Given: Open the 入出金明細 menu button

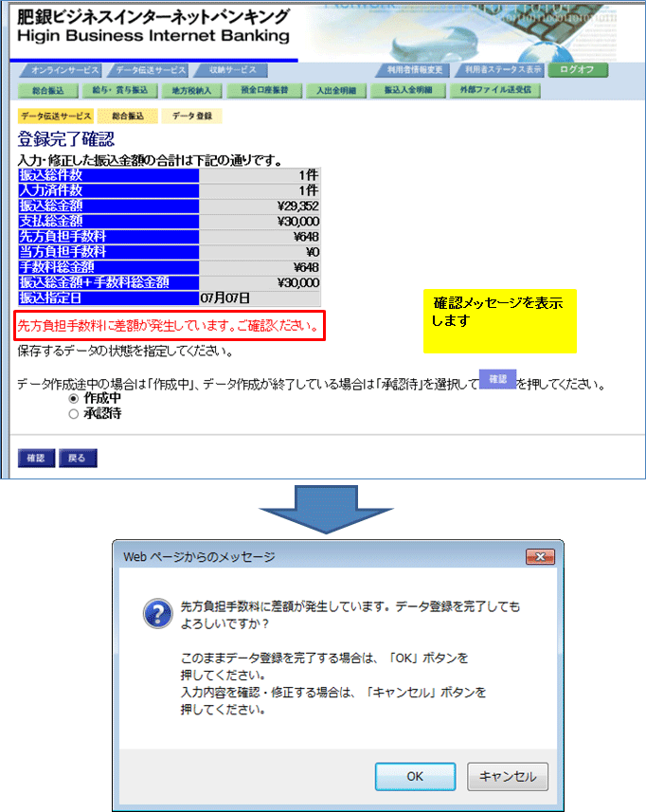Looking at the screenshot, I should pyautogui.click(x=336, y=91).
